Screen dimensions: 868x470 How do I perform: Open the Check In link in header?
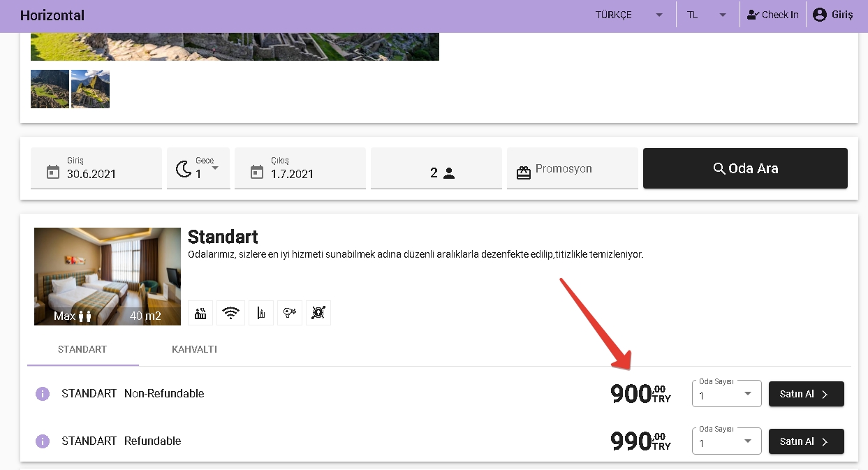pyautogui.click(x=772, y=15)
